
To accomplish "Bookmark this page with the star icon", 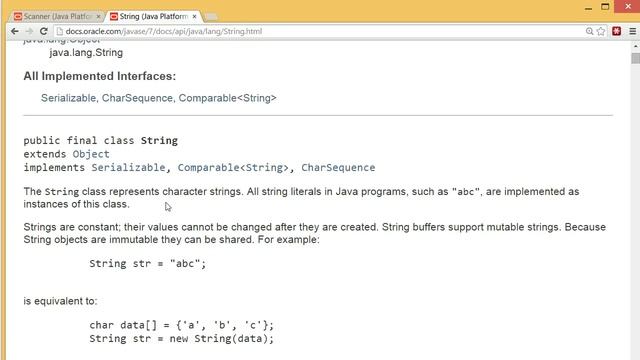I will [x=601, y=31].
